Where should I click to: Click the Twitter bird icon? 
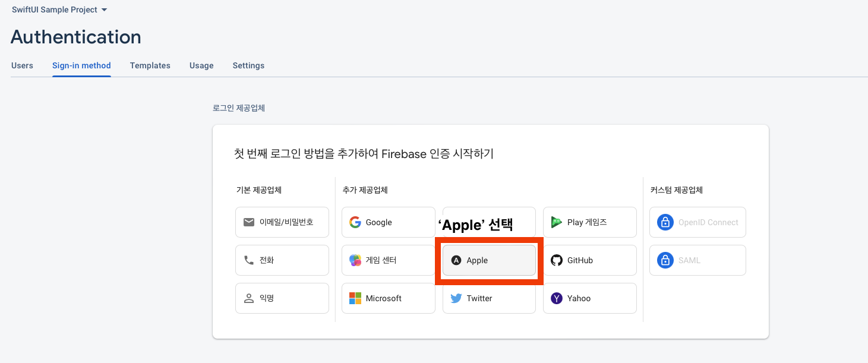tap(456, 298)
